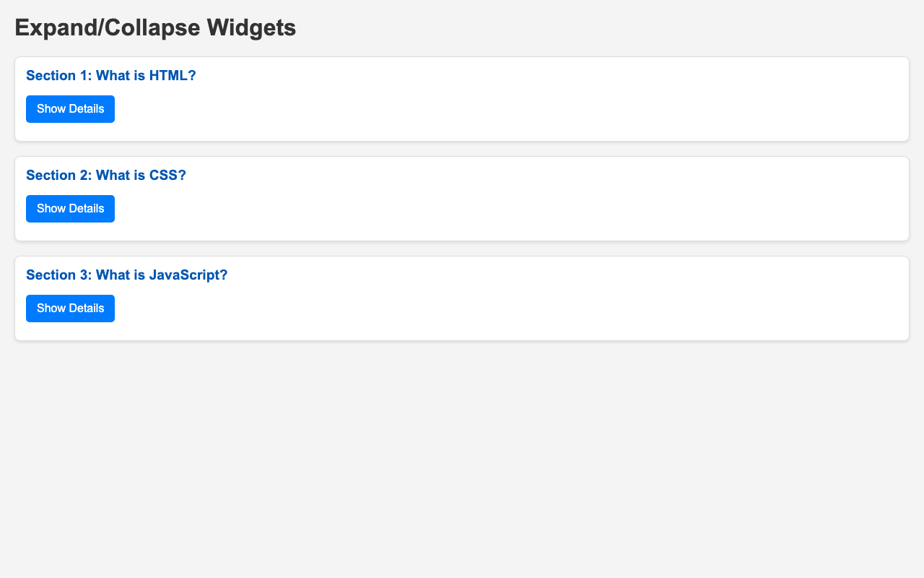This screenshot has height=578, width=924.
Task: Expand Section 3 JavaScript details
Action: pyautogui.click(x=70, y=309)
